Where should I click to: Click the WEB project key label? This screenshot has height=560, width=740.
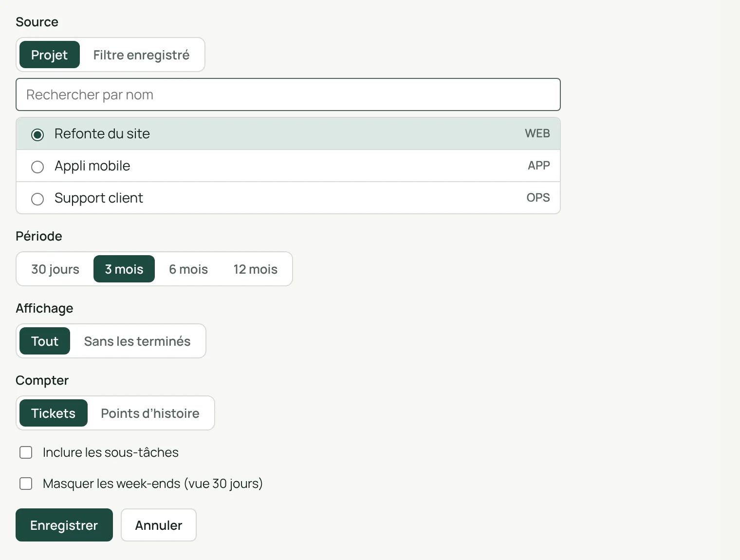point(537,133)
